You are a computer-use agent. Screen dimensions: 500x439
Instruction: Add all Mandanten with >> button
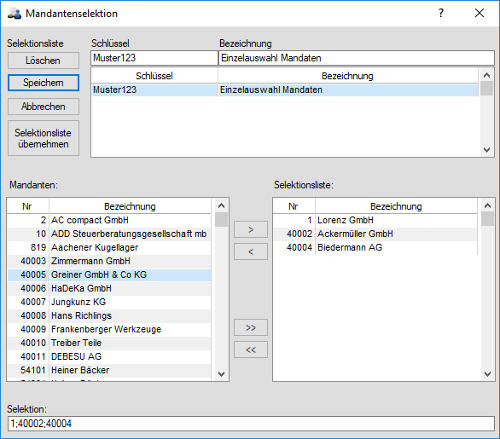coord(251,328)
